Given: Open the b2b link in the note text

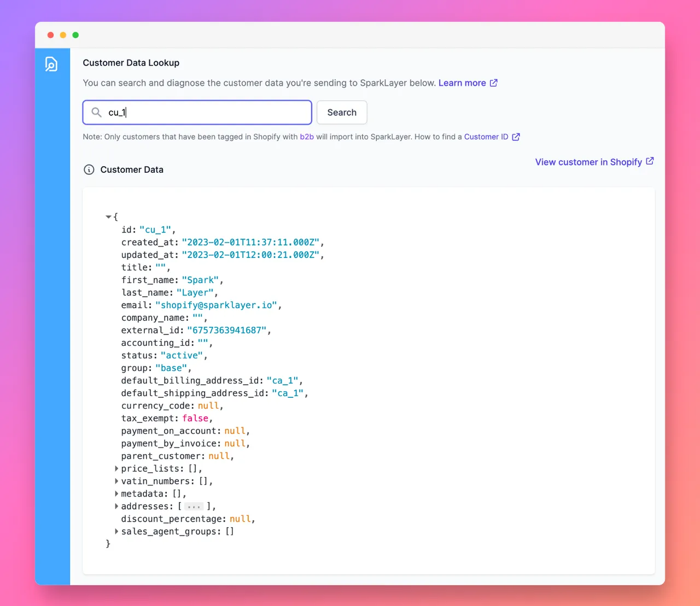Looking at the screenshot, I should [307, 137].
